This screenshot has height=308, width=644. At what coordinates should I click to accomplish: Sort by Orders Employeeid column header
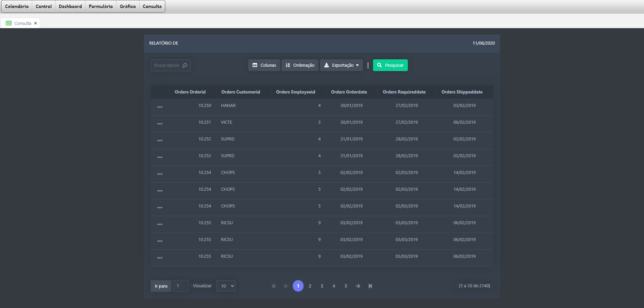(296, 92)
